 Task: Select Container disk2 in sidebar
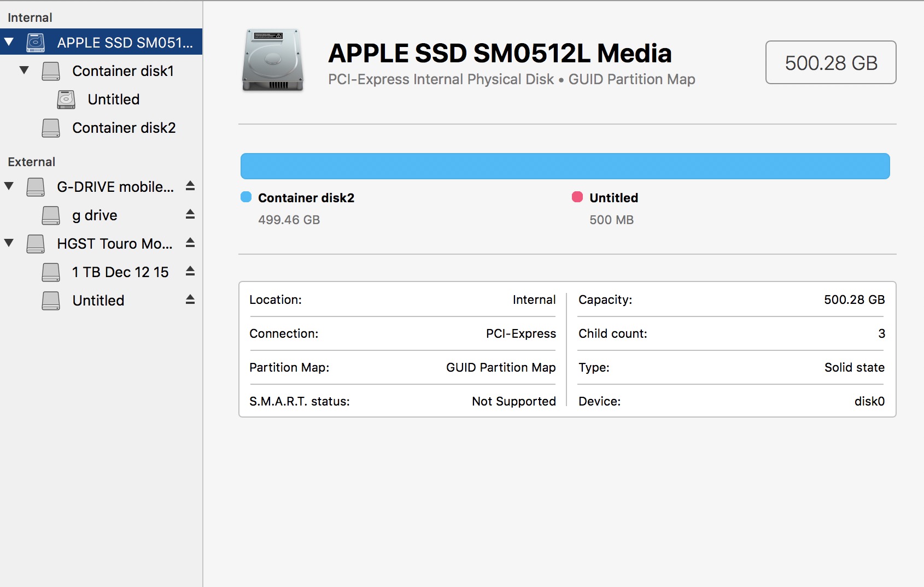pos(101,128)
